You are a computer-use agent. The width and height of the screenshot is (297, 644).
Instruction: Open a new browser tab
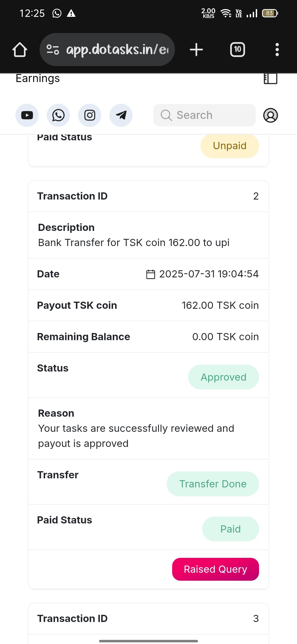pyautogui.click(x=196, y=50)
